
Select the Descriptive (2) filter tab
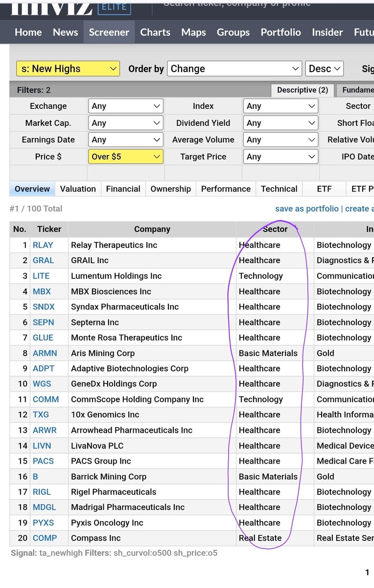point(303,90)
